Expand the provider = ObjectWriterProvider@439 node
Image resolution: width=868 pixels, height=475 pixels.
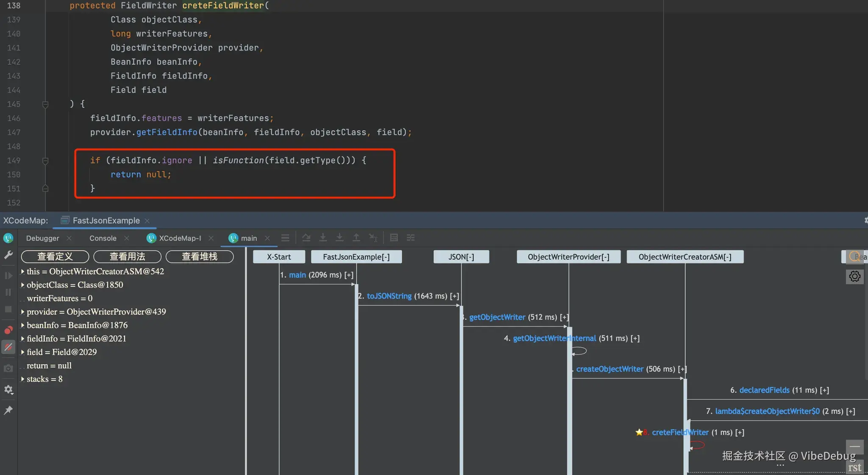[22, 312]
